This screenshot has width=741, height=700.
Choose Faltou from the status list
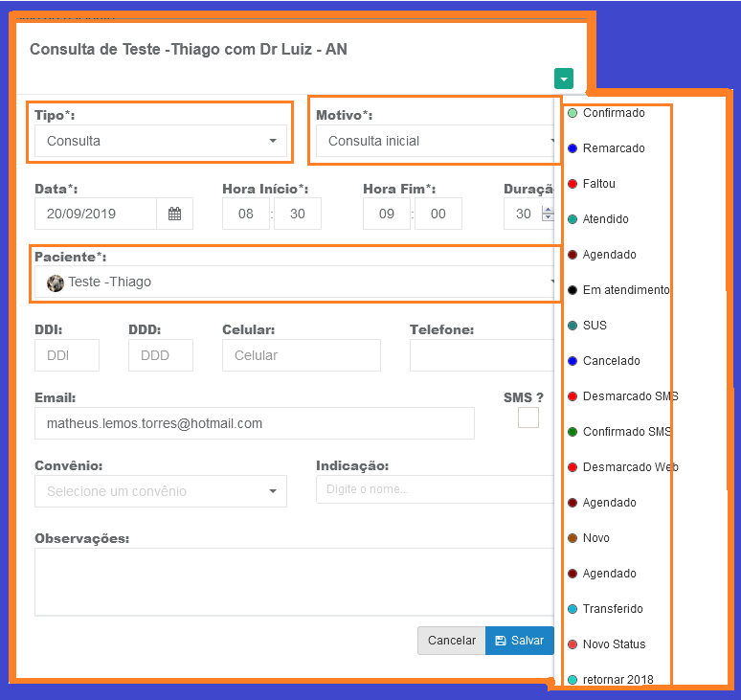[598, 184]
